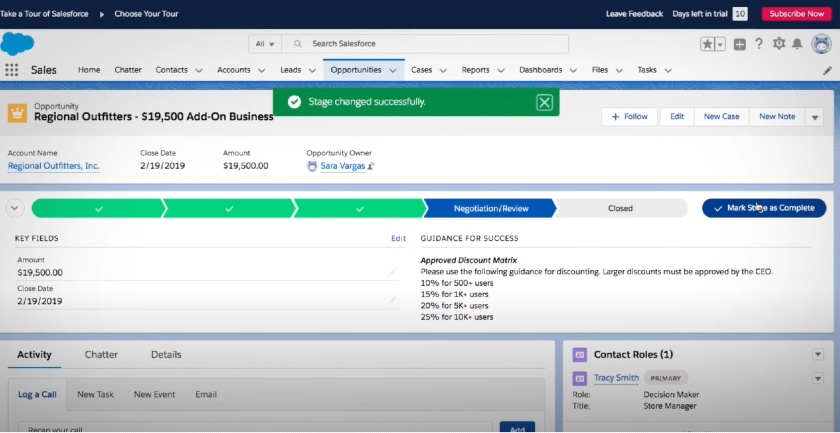The width and height of the screenshot is (840, 433).
Task: Click the Tracy Smith contact role icon
Action: pyautogui.click(x=580, y=378)
